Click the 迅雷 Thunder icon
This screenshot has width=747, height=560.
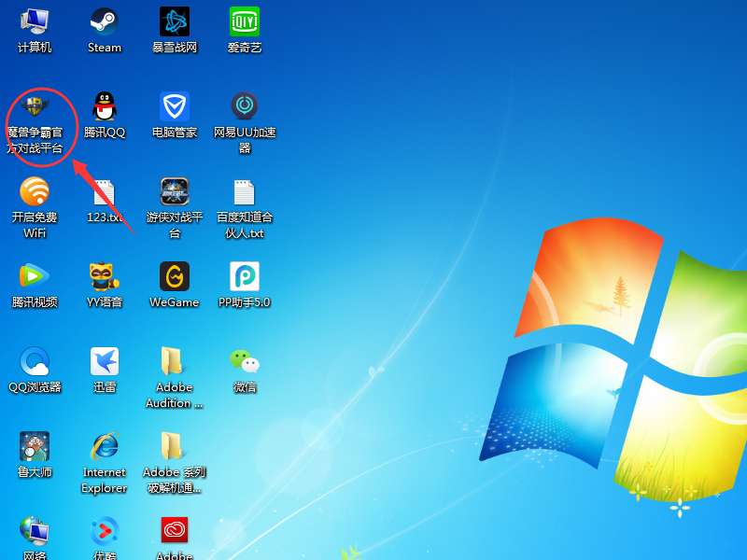[105, 361]
